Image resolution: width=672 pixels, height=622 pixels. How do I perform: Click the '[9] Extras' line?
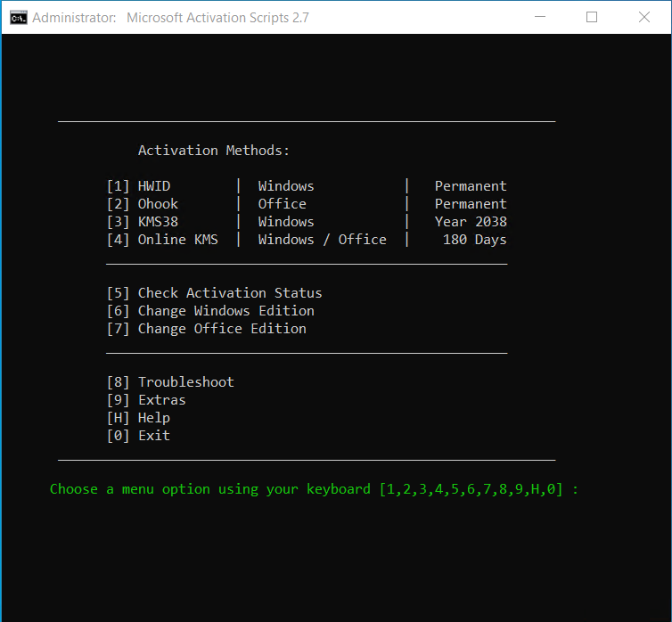click(146, 400)
